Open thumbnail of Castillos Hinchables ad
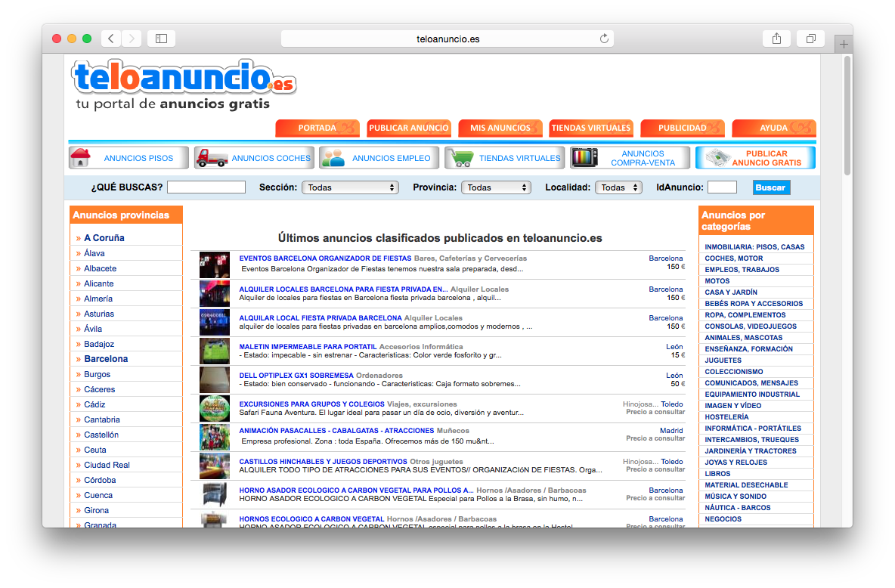Viewport: 895px width, 588px height. pyautogui.click(x=215, y=466)
